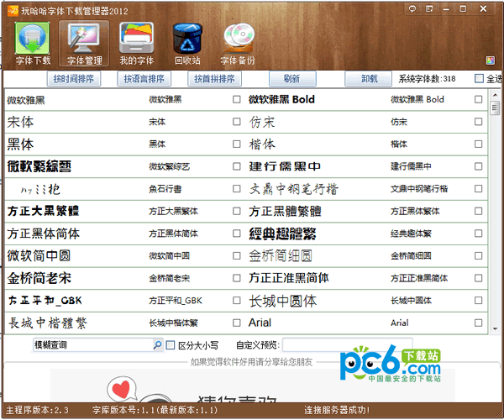This screenshot has width=504, height=420.
Task: Select the 微软简中圆 font name
Action: pos(169,256)
